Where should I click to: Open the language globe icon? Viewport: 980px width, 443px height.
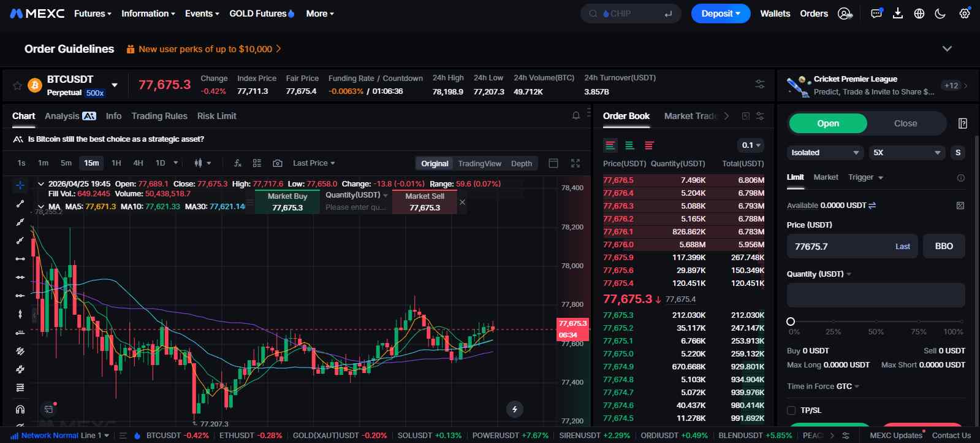[x=919, y=13]
